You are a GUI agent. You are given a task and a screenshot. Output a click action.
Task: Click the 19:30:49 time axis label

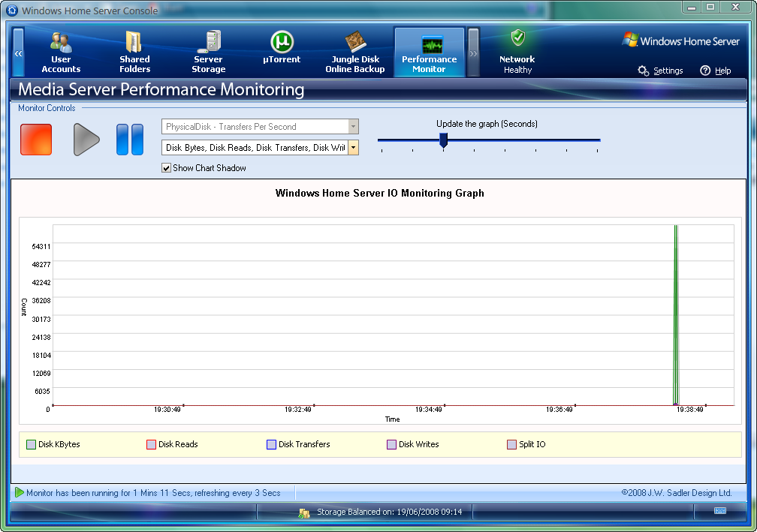coord(167,410)
